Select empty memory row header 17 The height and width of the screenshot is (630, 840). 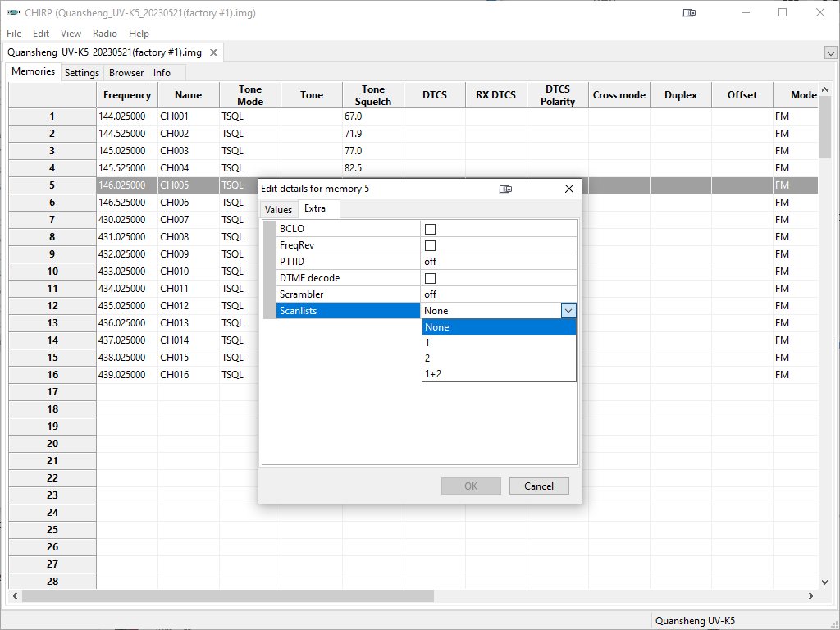click(52, 391)
